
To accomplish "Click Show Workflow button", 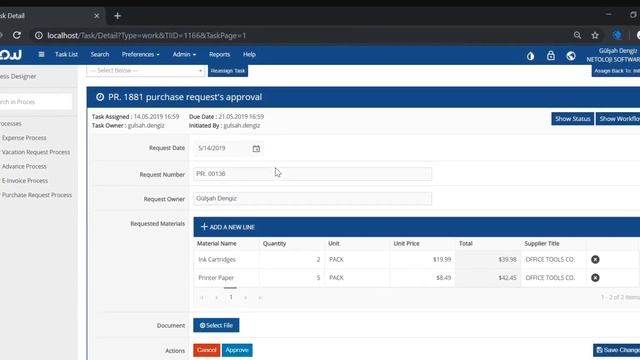I will (x=618, y=119).
